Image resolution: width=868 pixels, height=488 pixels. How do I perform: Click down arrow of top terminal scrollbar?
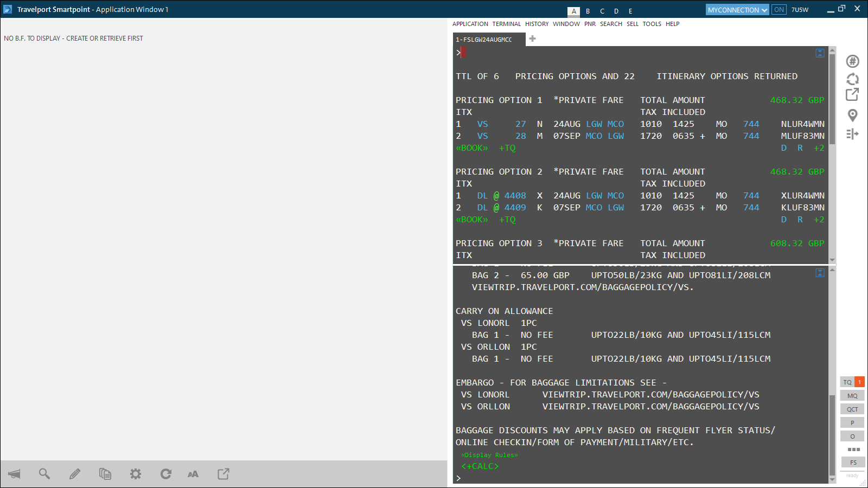click(832, 260)
